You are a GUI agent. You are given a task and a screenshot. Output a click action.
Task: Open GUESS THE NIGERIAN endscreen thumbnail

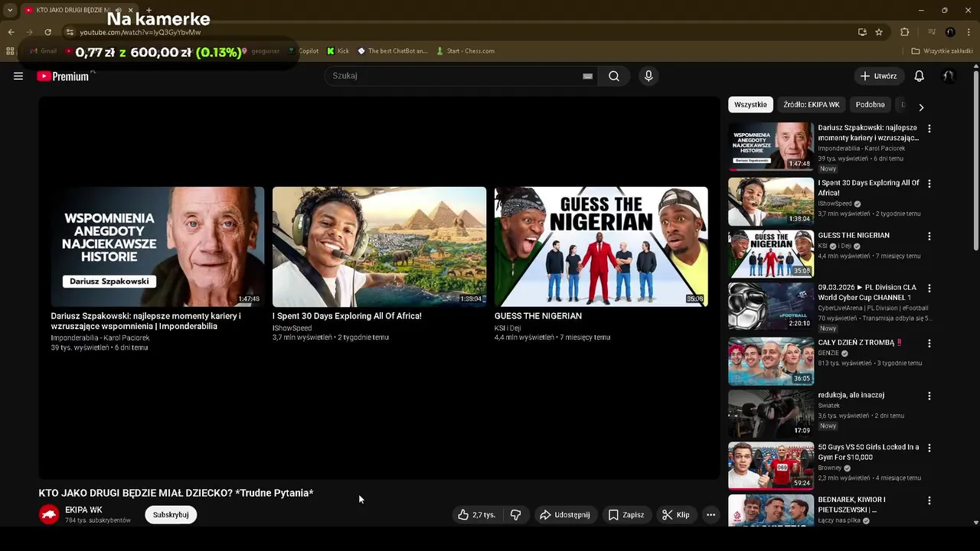tap(601, 246)
